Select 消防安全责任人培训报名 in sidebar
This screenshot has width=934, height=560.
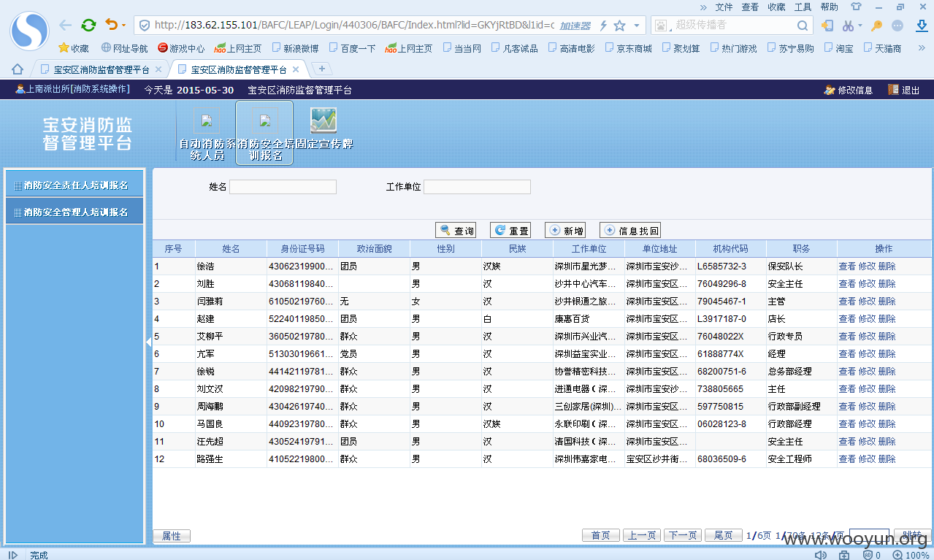coord(74,185)
